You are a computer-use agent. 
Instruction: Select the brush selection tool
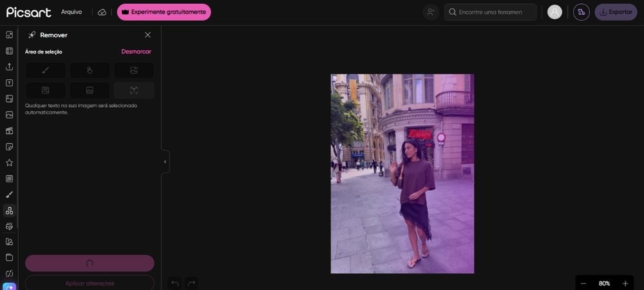coord(45,70)
